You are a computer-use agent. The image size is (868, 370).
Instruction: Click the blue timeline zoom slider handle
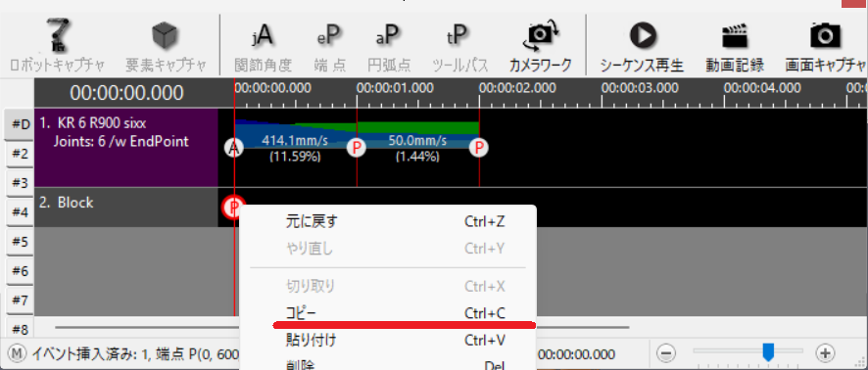click(768, 351)
